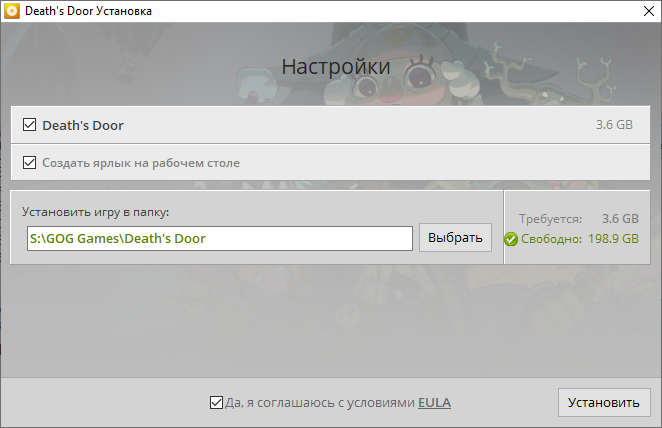The image size is (662, 428).
Task: Uncheck the Death's Door component checkbox
Action: 29,125
